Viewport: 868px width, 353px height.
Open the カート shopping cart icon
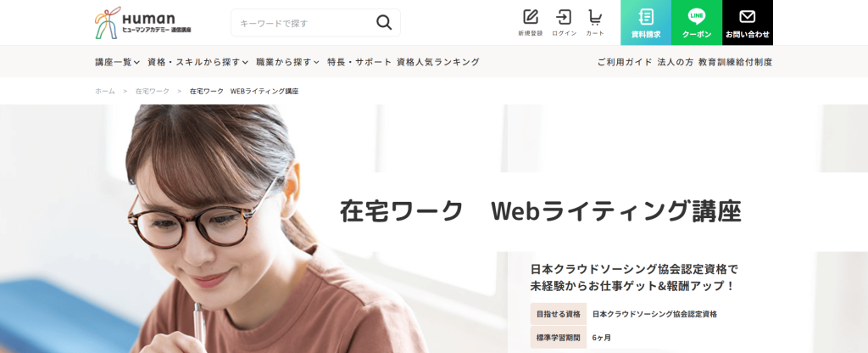pos(595,23)
